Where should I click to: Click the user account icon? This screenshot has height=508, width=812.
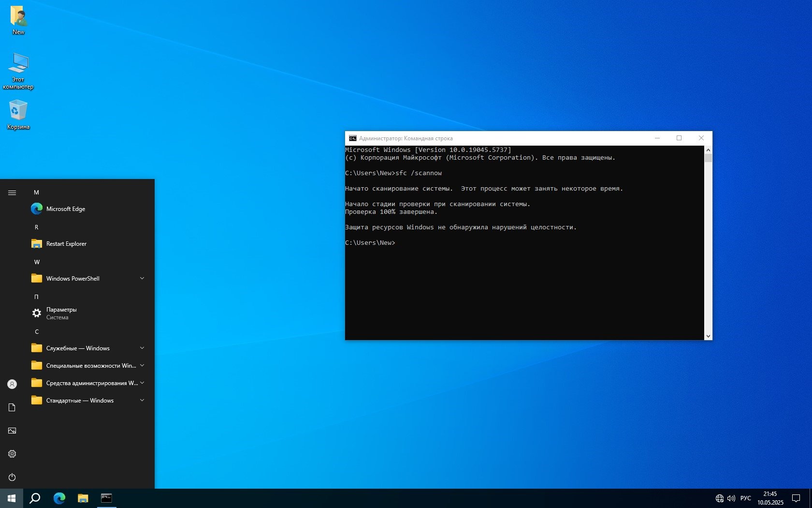[12, 384]
